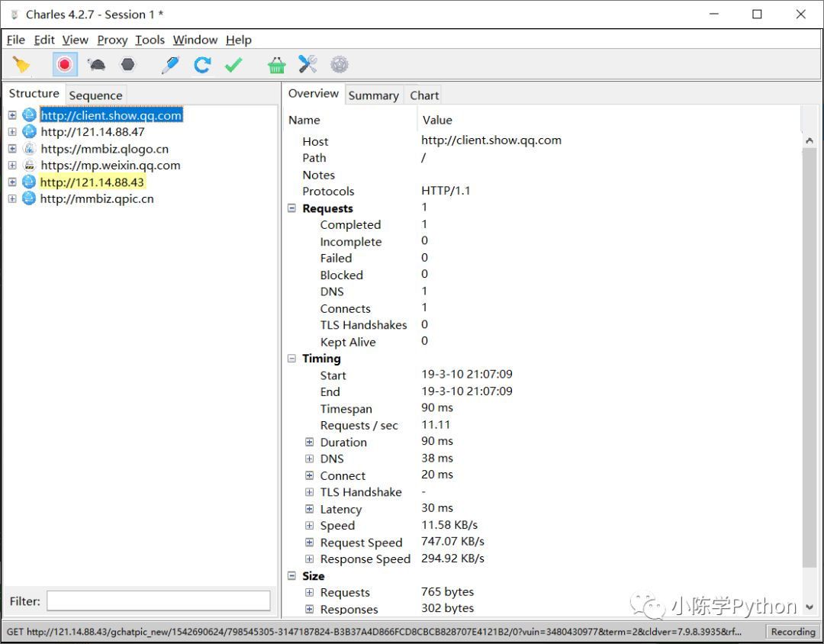Click the blue Repeat request icon

click(202, 65)
